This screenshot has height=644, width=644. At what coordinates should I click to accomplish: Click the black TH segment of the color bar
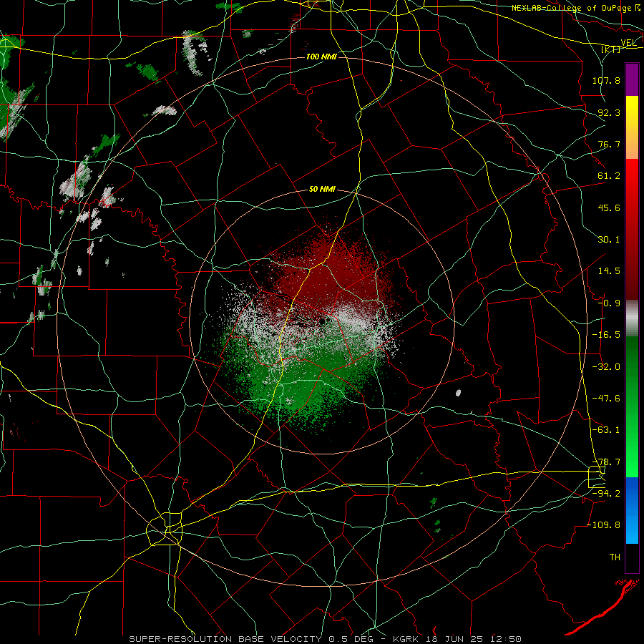pos(632,557)
